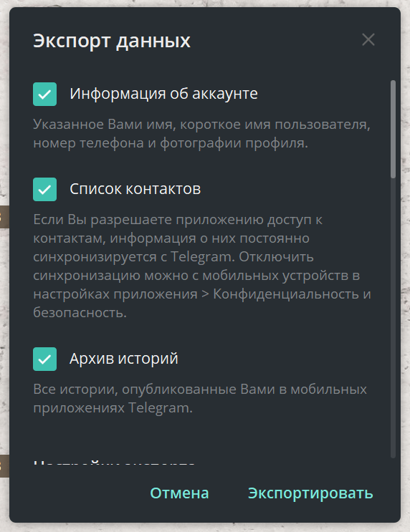Click the lower brown element on the left edge
Image resolution: width=410 pixels, height=532 pixels.
[x=4, y=466]
